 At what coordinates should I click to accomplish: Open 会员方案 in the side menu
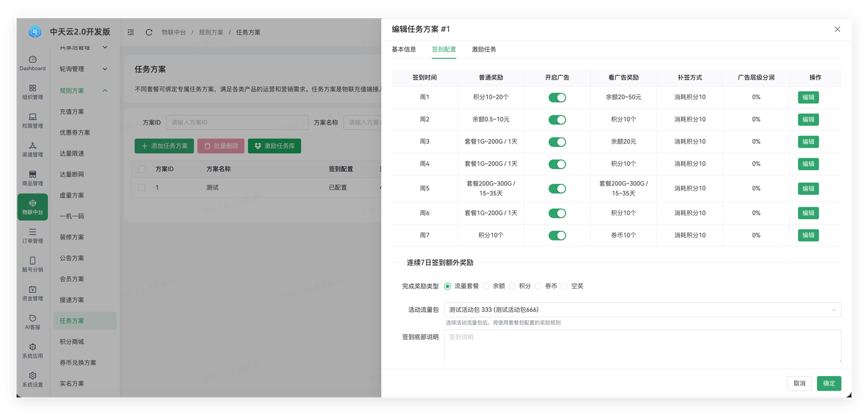(84, 279)
